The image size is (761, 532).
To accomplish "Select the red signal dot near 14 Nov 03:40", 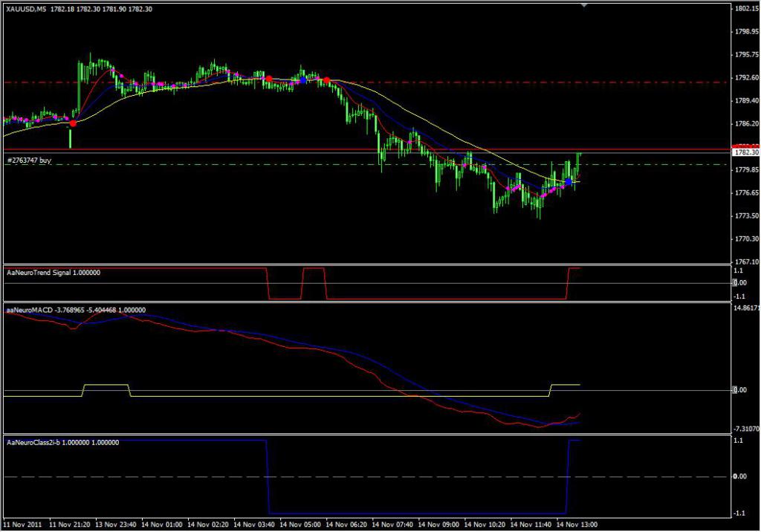I will click(x=269, y=79).
